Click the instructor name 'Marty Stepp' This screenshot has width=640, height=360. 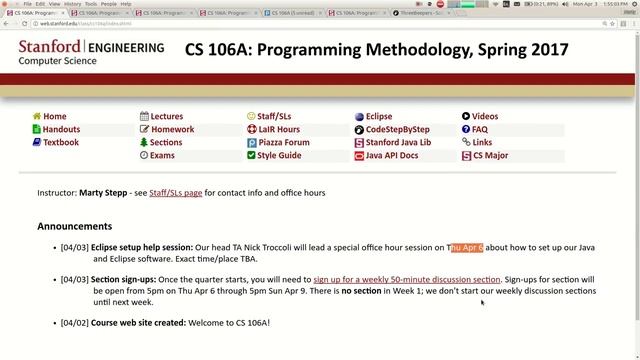point(103,193)
